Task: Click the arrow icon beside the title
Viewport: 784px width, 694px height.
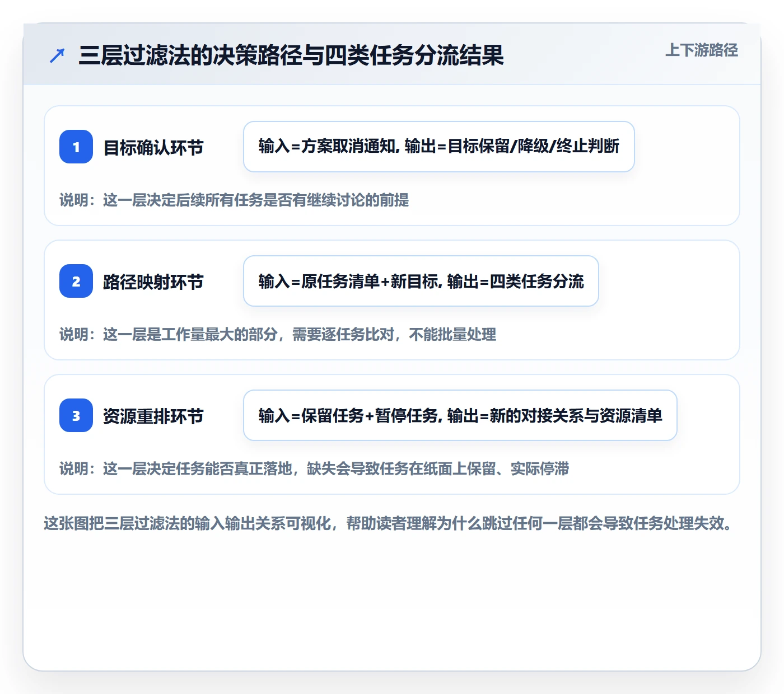Action: tap(57, 55)
